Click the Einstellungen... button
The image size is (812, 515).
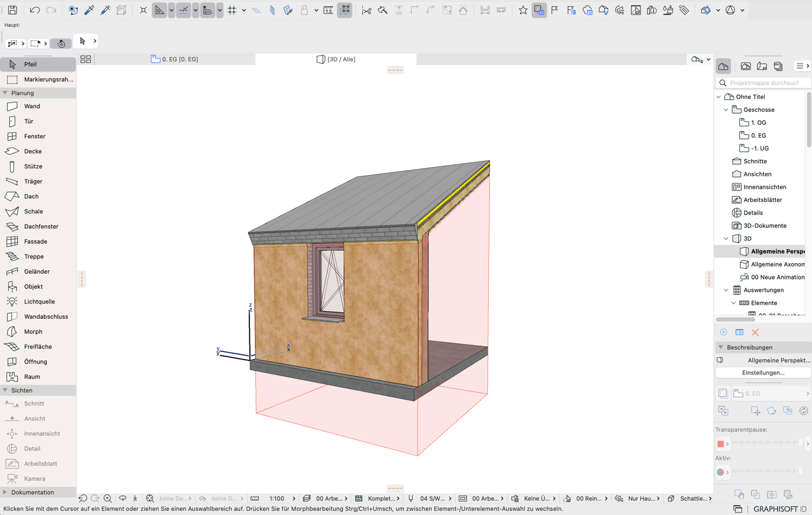pyautogui.click(x=763, y=373)
